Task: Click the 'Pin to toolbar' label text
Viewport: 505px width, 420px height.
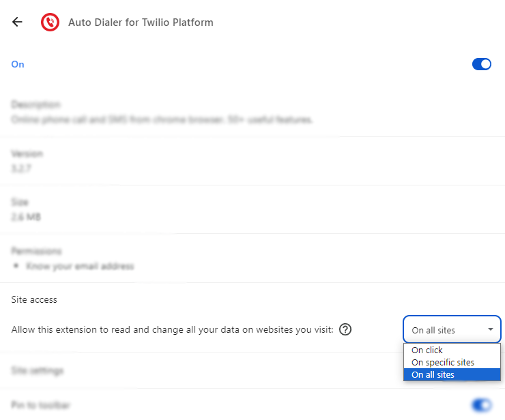Action: pos(40,405)
